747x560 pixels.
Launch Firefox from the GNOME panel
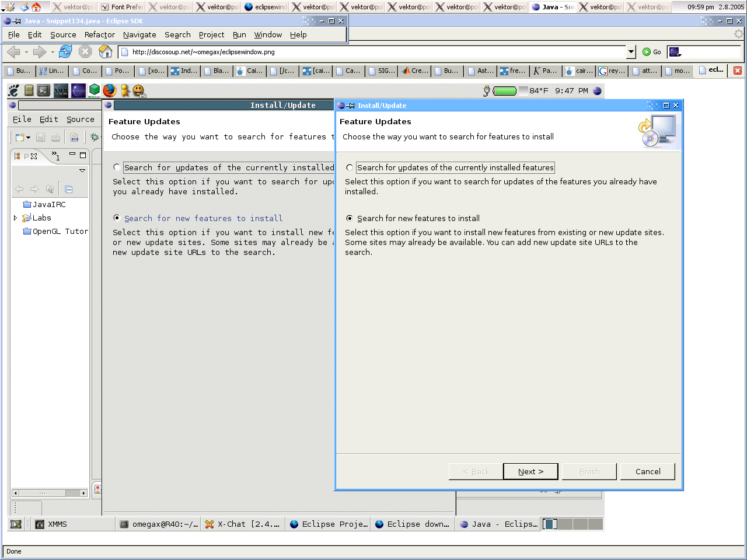[x=110, y=90]
